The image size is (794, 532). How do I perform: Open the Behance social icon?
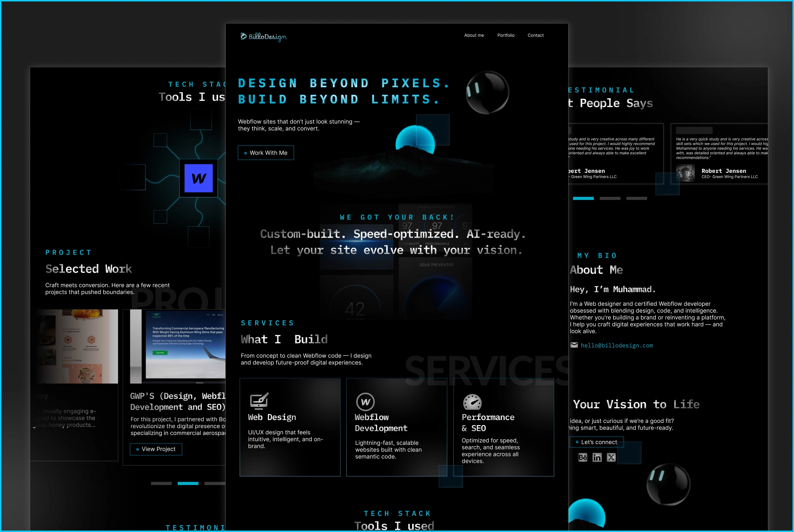pyautogui.click(x=583, y=457)
